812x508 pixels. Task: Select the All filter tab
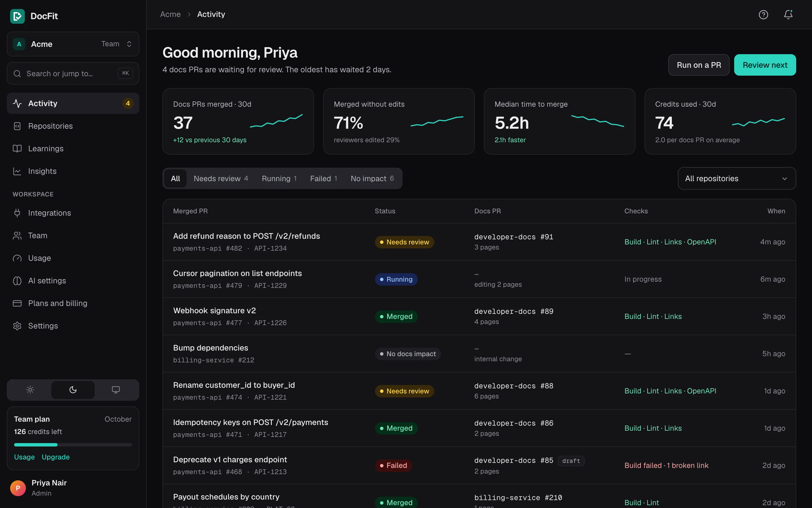175,178
